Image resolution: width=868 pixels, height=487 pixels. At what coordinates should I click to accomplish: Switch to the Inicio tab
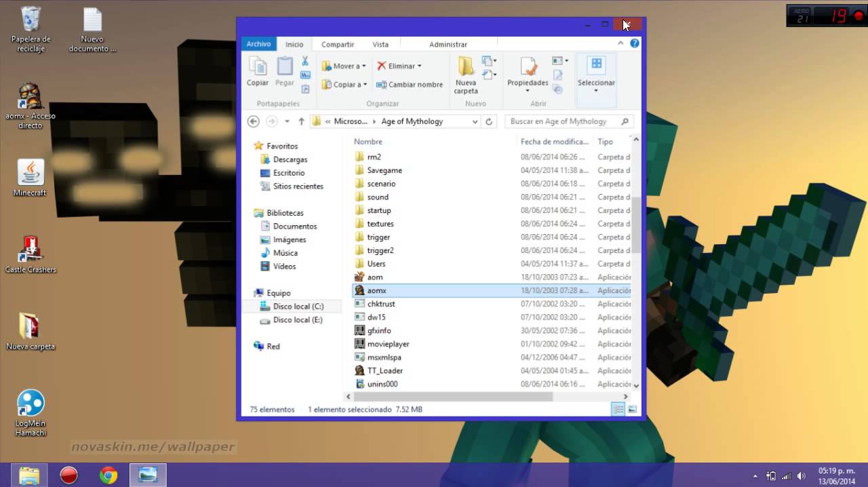[294, 44]
